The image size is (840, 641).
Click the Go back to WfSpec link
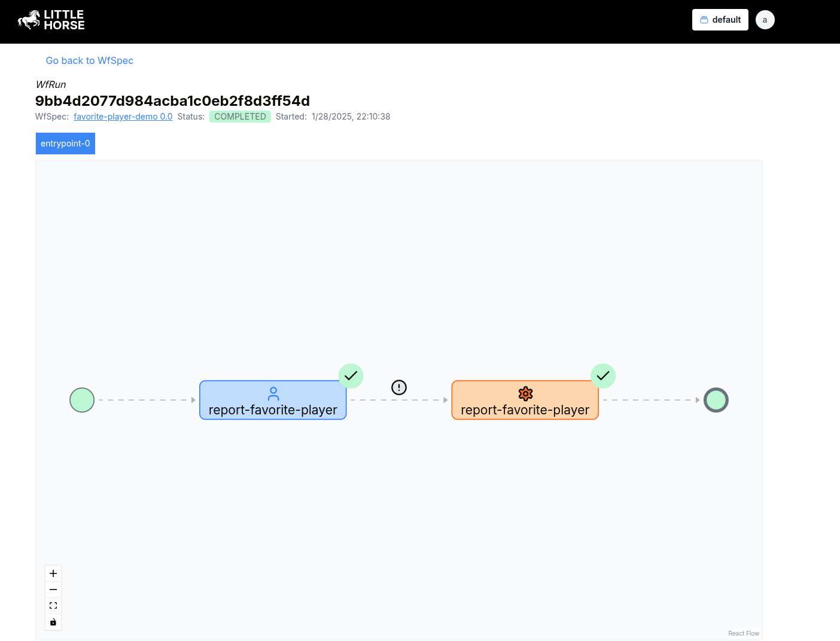point(89,60)
